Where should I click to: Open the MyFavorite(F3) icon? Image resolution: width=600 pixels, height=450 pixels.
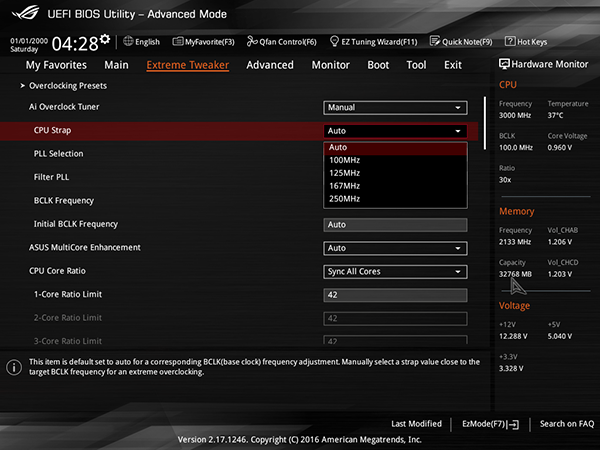(178, 41)
